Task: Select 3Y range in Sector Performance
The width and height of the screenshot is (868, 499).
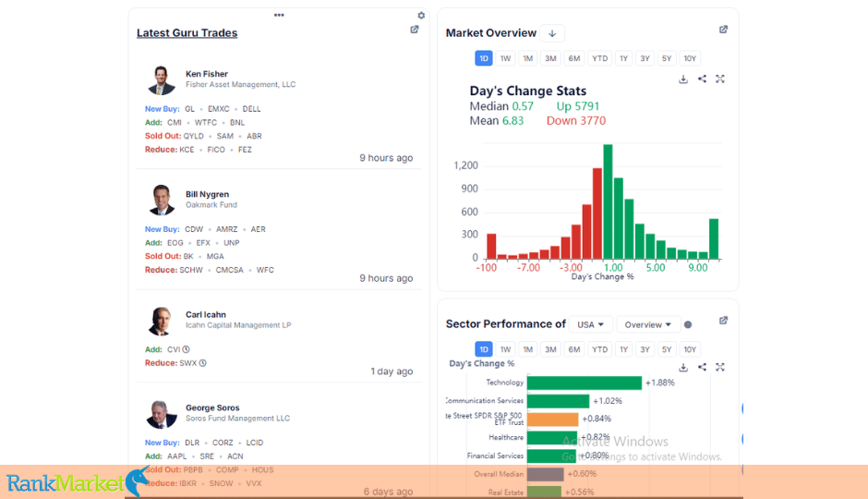Action: point(645,349)
